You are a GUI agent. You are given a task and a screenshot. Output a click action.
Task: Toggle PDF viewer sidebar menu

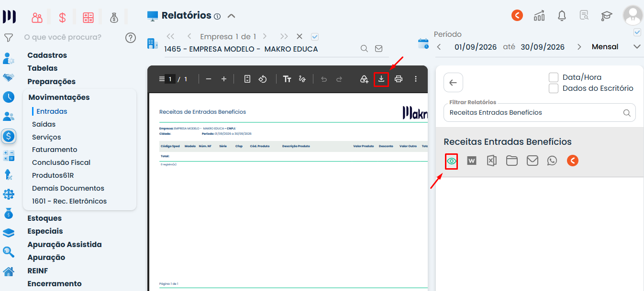pos(161,79)
